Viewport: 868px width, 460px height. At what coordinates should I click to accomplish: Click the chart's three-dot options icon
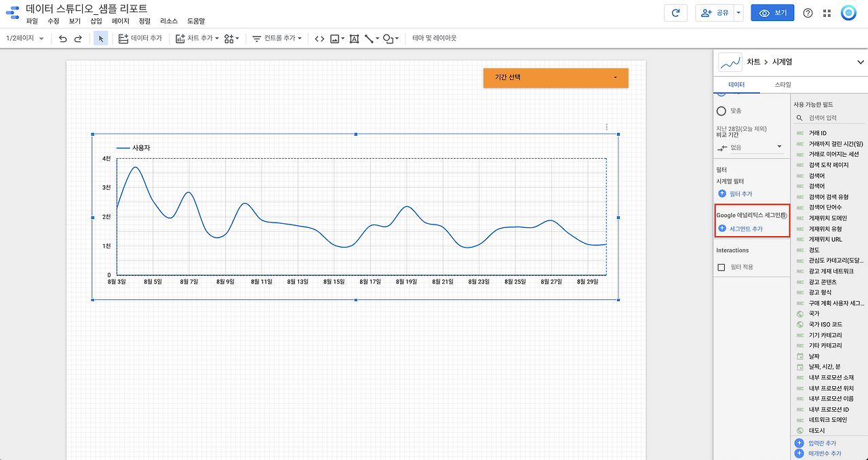(606, 127)
